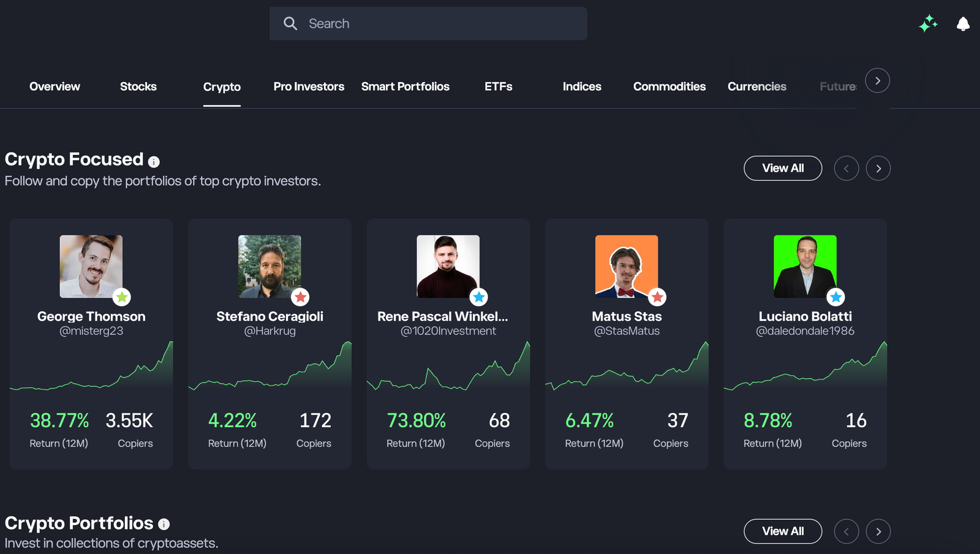This screenshot has height=554, width=980.
Task: Click Rene Pascal Winkel's performance chart
Action: point(448,365)
